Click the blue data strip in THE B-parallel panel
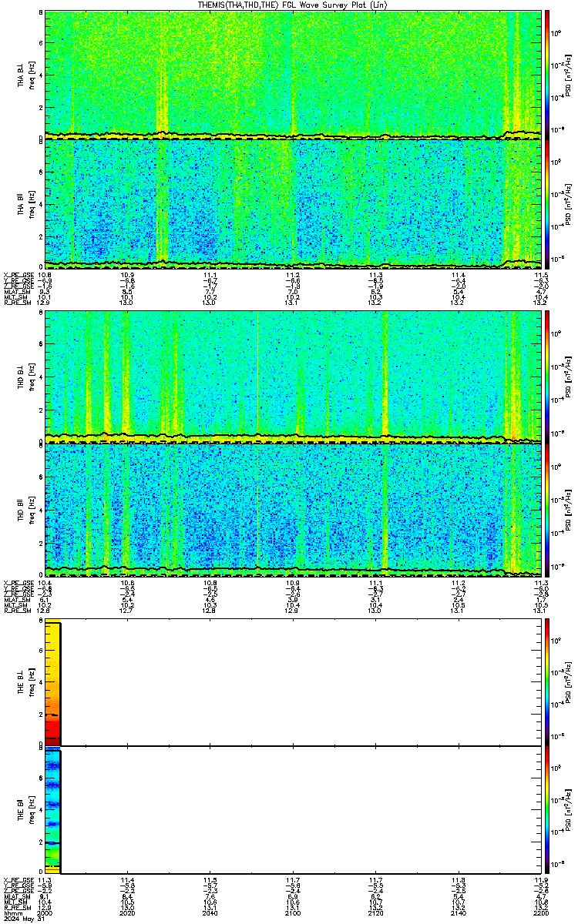Viewport: 578px width, 924px height. (x=52, y=810)
